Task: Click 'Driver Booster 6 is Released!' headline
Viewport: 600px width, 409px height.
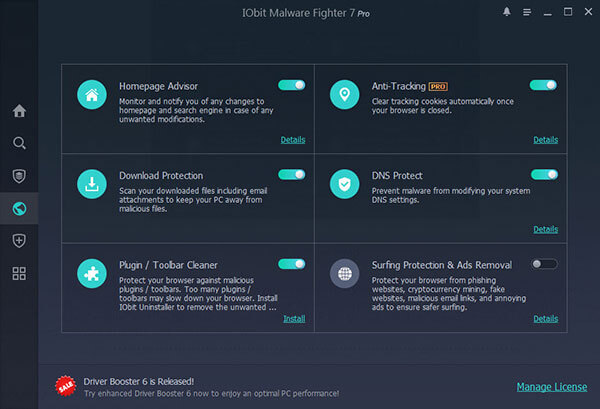Action: tap(139, 381)
